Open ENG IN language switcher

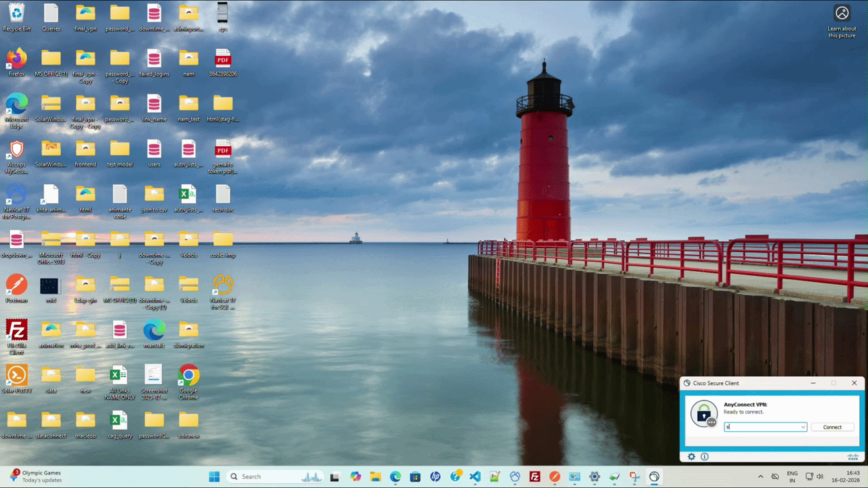791,476
